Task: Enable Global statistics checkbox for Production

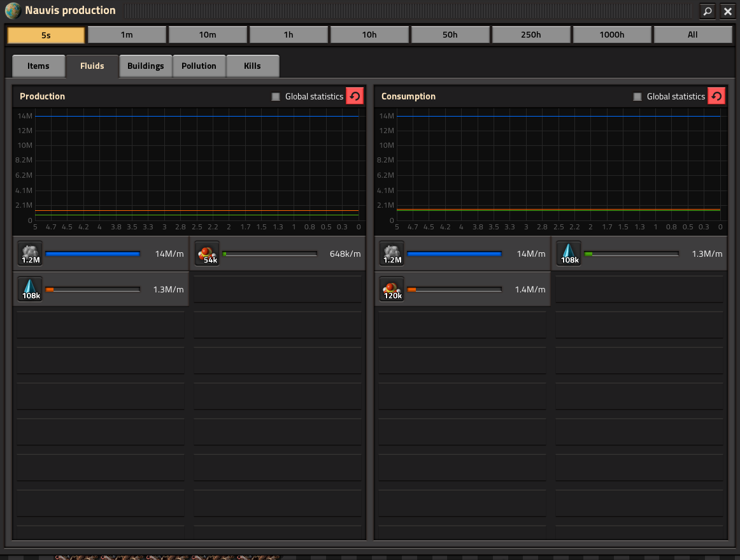Action: coord(276,96)
